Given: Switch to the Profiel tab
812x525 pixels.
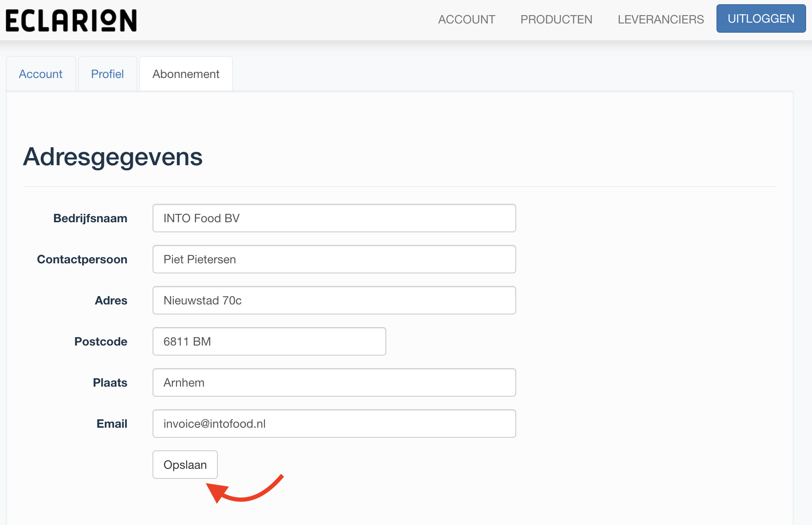Looking at the screenshot, I should (x=107, y=74).
